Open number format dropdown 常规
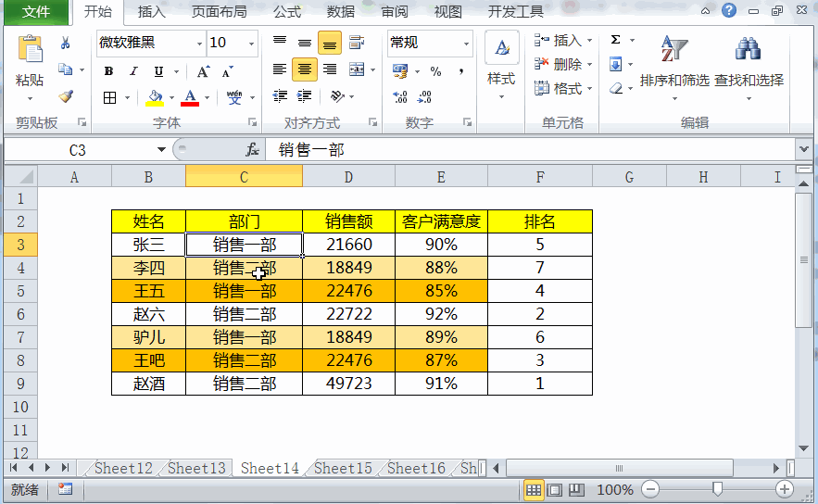 coord(466,44)
